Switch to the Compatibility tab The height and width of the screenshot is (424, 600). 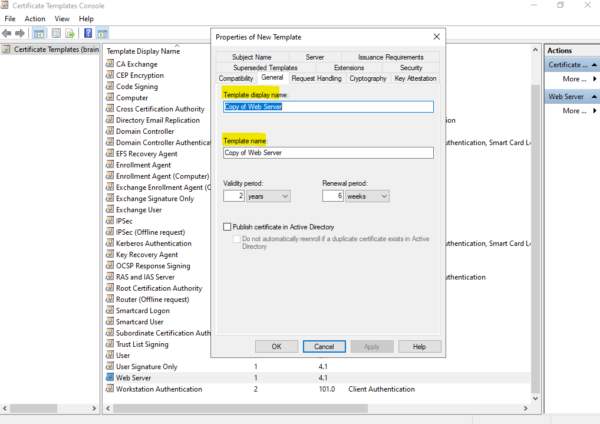[236, 78]
